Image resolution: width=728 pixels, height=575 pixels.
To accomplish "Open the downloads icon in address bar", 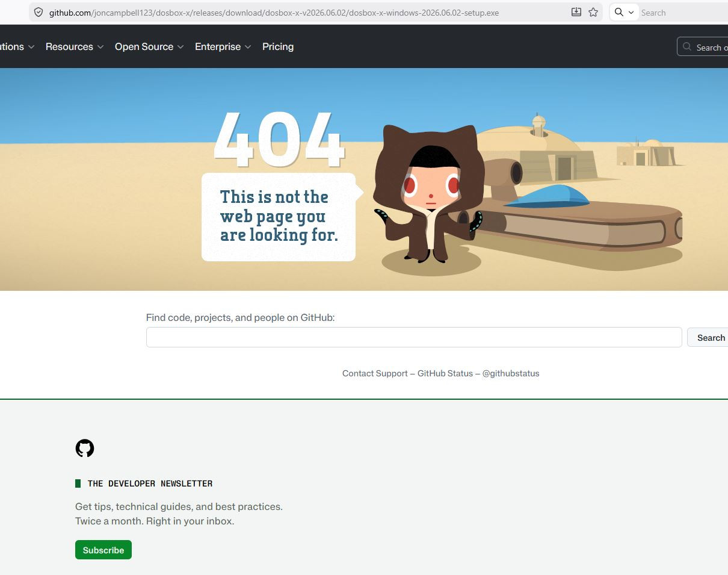I will (576, 12).
